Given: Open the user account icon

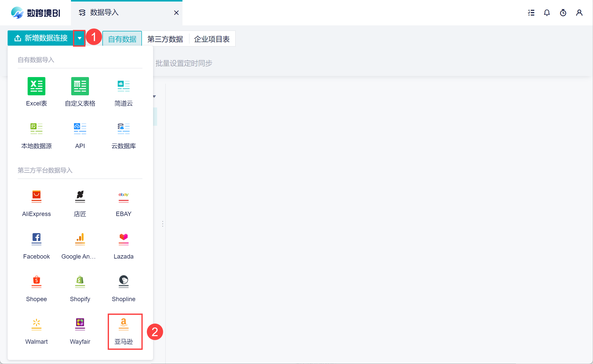Looking at the screenshot, I should [x=579, y=13].
